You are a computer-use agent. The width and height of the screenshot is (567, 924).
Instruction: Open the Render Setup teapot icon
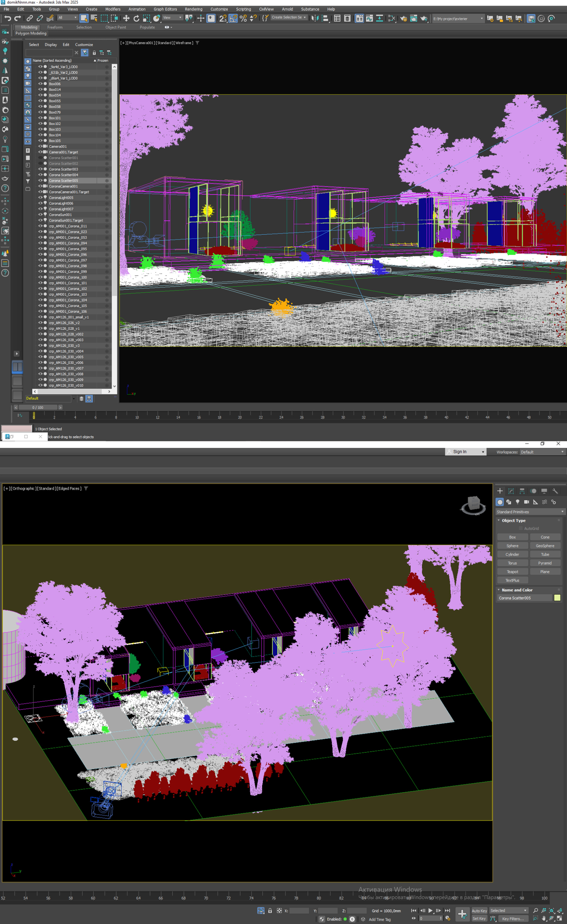tap(404, 18)
